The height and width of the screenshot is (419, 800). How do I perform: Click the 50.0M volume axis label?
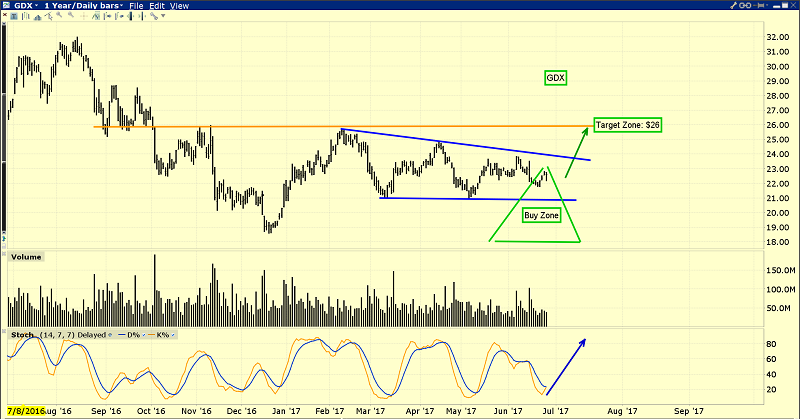pyautogui.click(x=780, y=308)
